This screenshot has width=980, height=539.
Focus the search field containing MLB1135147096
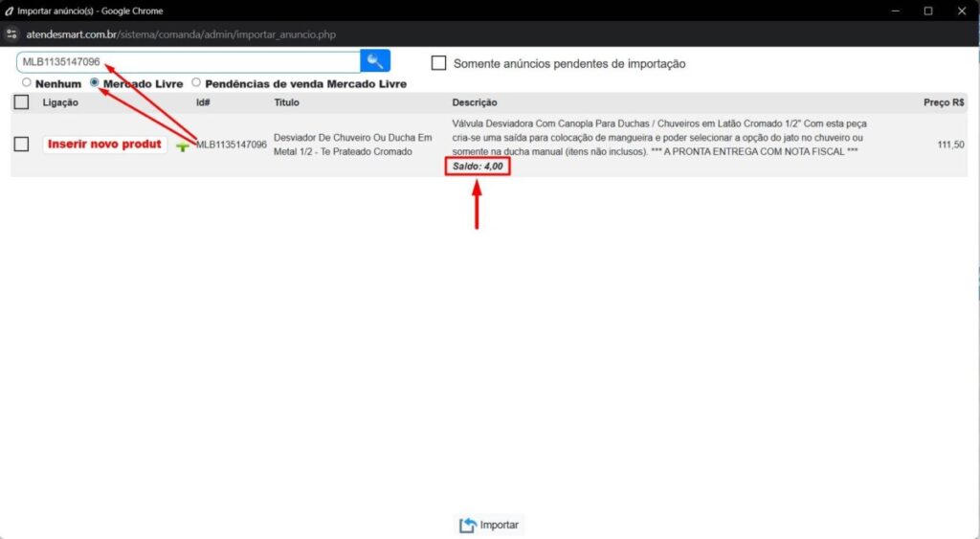(x=189, y=62)
